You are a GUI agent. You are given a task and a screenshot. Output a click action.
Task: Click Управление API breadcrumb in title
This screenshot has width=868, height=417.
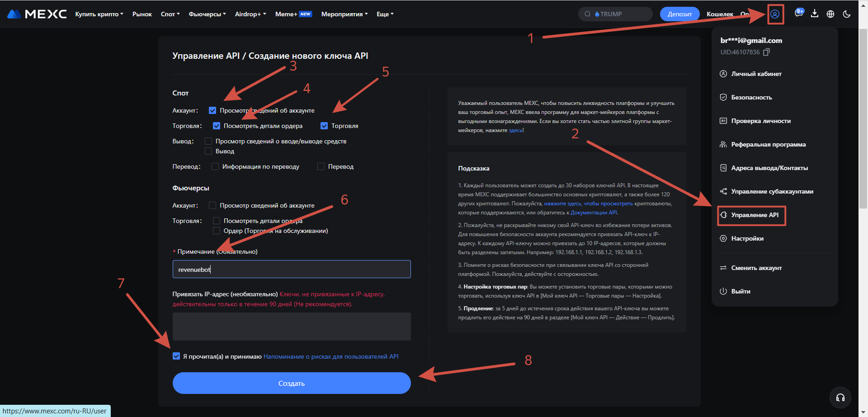click(x=206, y=56)
